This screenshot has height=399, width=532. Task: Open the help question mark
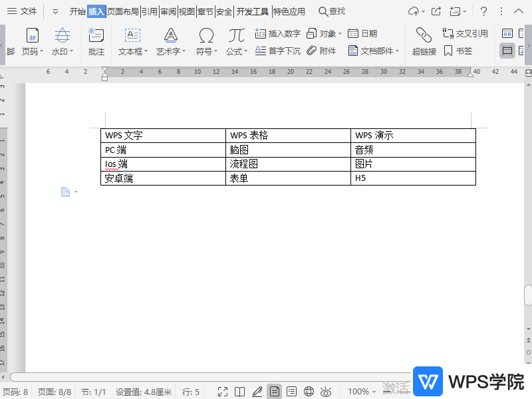[484, 11]
